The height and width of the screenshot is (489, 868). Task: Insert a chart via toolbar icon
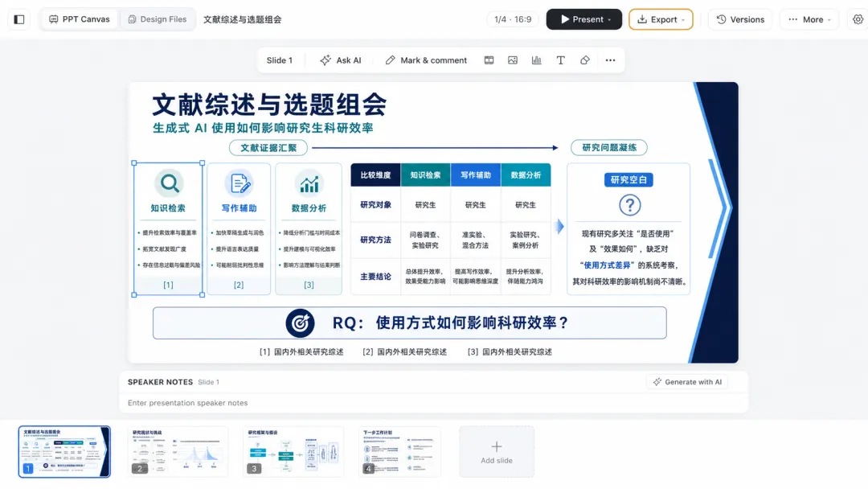[536, 60]
